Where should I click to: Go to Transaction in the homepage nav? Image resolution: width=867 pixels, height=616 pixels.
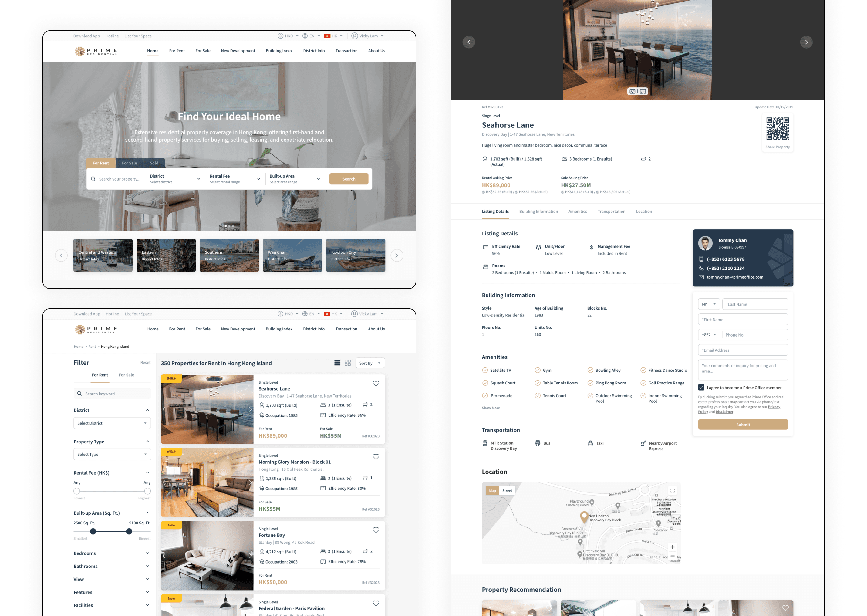346,51
